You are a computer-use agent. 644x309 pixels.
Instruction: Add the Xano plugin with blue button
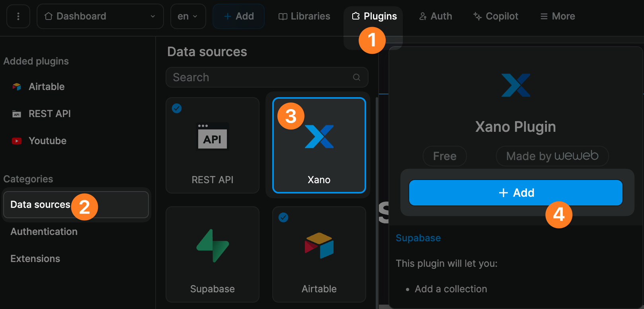(516, 193)
